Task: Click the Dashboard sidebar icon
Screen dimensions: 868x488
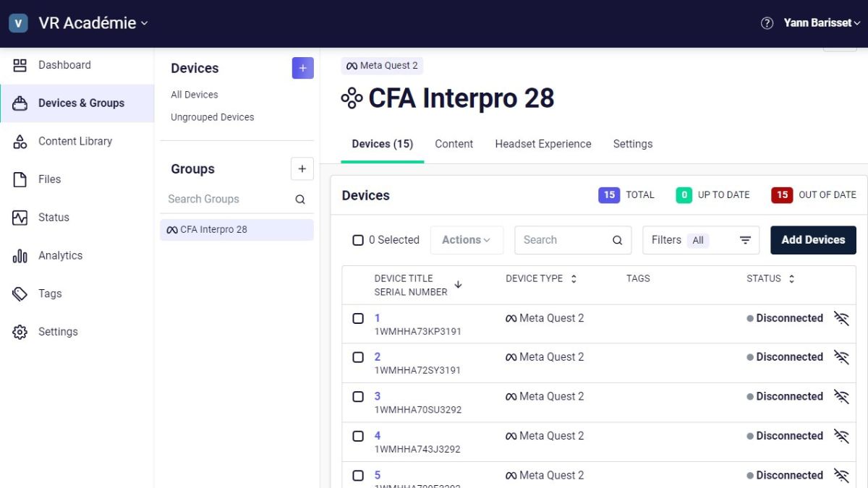Action: point(20,65)
